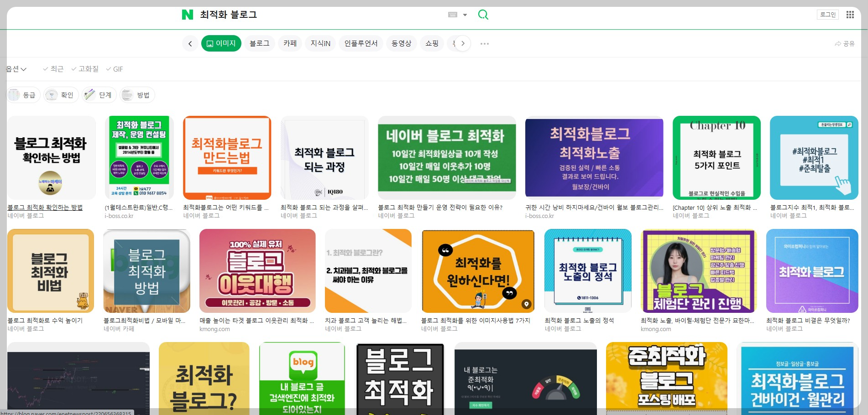The image size is (868, 415).
Task: Click the 최적화 블로그 되는 과정을 살펴 title link
Action: (324, 207)
